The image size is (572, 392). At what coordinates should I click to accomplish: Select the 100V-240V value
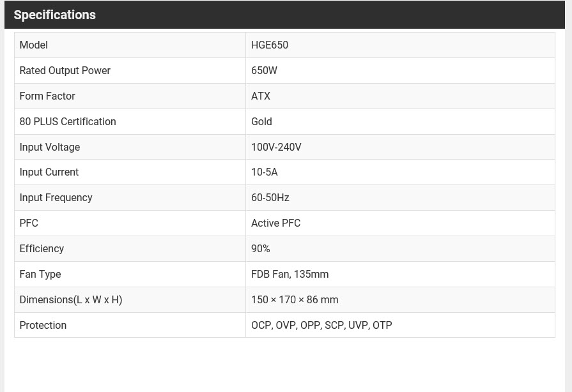click(x=276, y=147)
